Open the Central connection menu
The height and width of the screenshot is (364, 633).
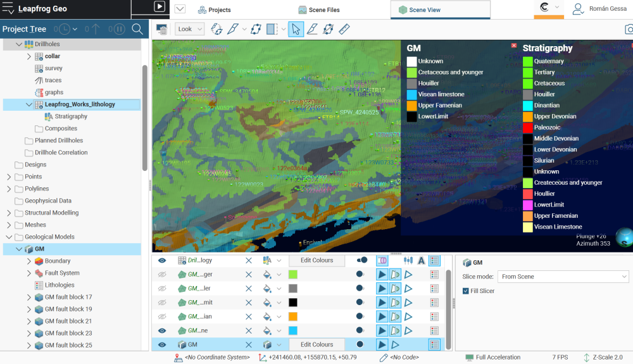click(549, 8)
